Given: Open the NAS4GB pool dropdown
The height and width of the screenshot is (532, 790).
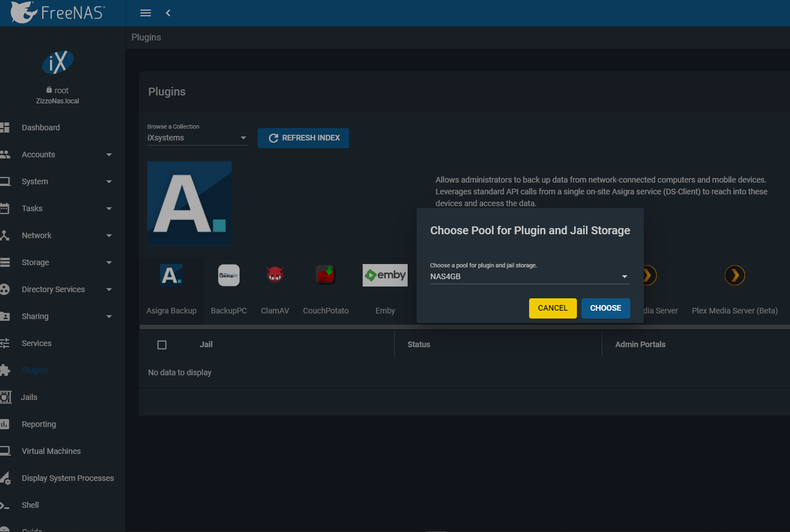Looking at the screenshot, I should pyautogui.click(x=530, y=276).
